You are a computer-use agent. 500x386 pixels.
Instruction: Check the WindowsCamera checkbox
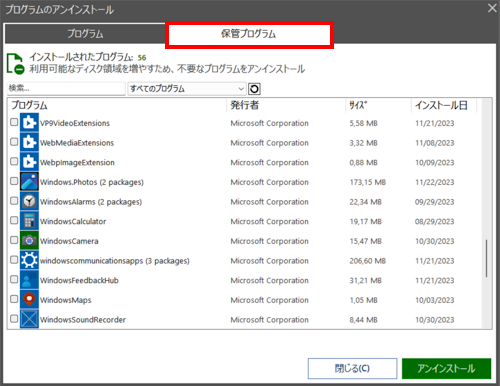[14, 240]
